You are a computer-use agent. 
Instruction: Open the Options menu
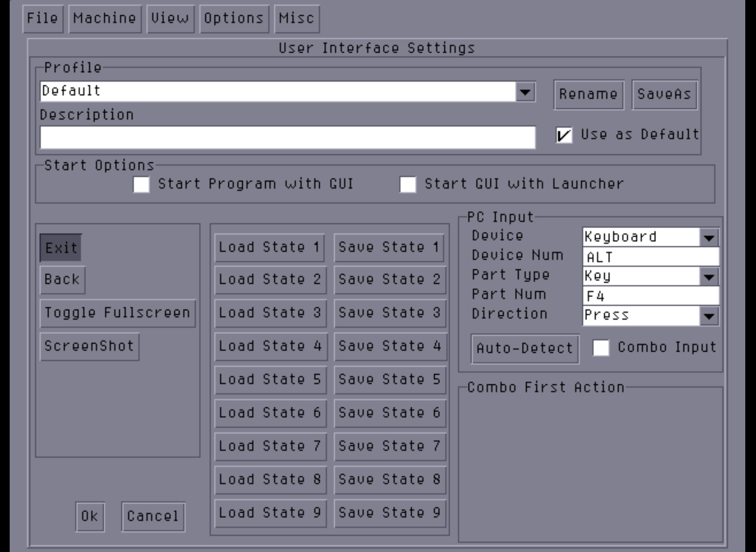pos(234,19)
